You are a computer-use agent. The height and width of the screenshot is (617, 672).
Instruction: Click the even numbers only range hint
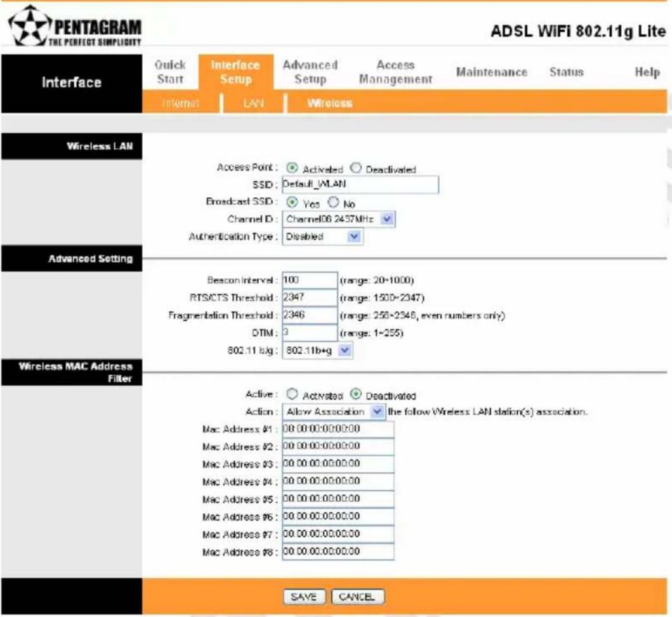click(422, 316)
